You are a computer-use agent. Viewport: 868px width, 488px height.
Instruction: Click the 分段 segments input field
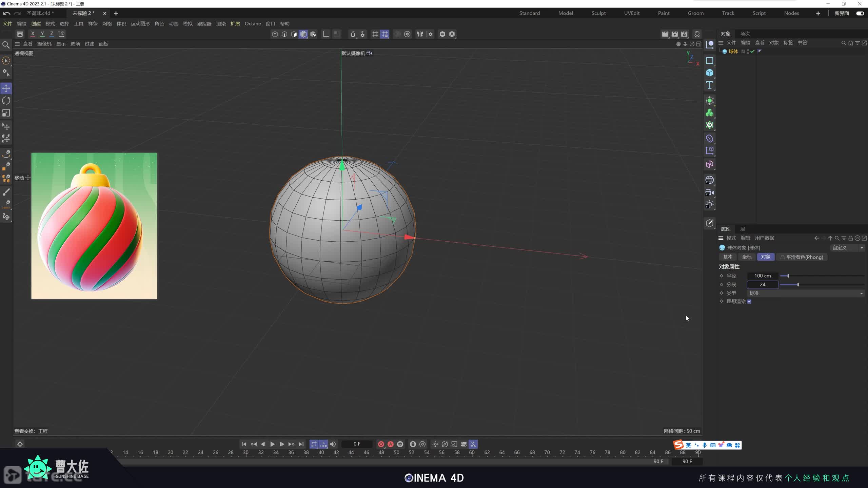pyautogui.click(x=762, y=285)
